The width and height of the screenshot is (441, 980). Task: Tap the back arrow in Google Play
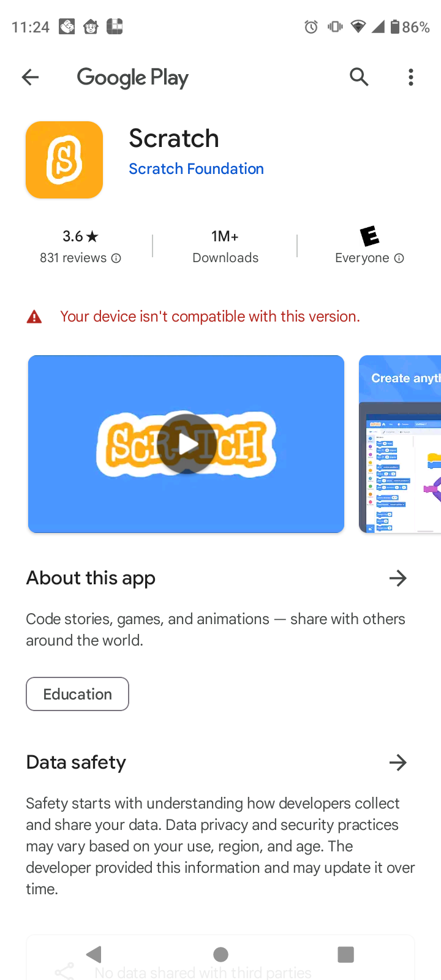tap(30, 77)
